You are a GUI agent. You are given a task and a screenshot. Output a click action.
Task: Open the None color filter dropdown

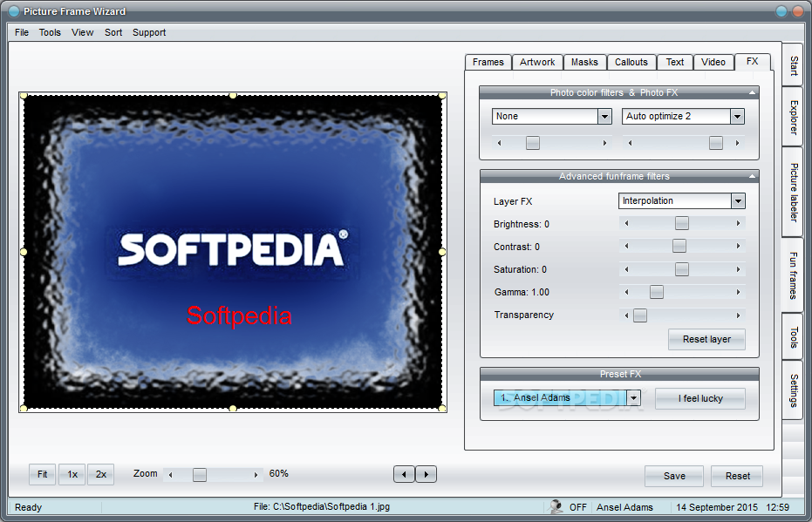click(605, 117)
